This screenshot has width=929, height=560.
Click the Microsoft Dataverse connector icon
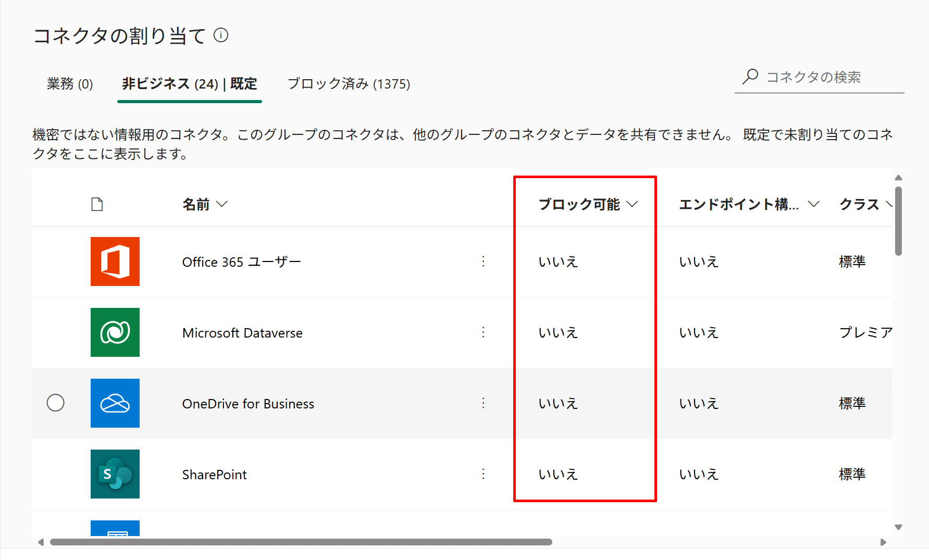click(115, 332)
